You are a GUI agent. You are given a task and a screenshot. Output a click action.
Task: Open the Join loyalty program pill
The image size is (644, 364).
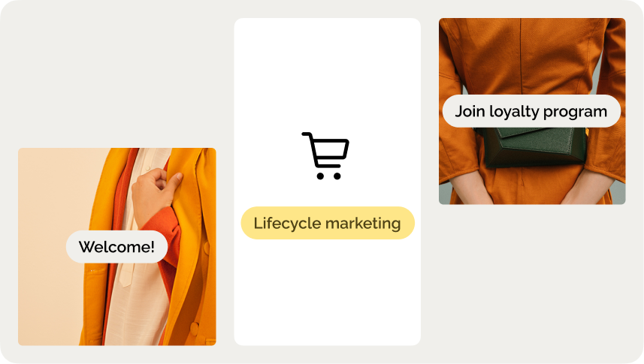[x=531, y=111]
